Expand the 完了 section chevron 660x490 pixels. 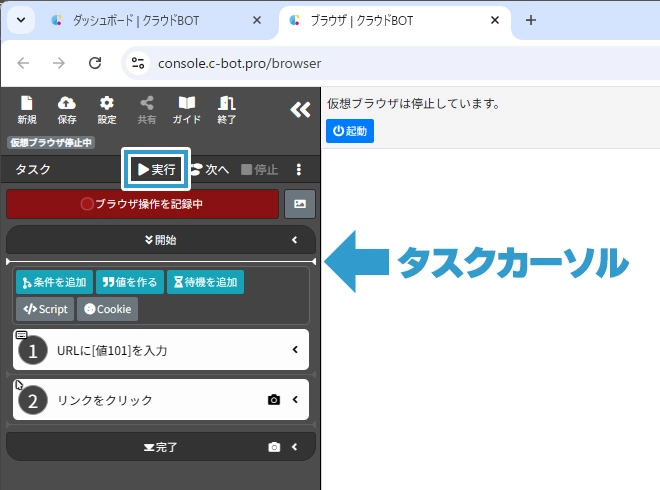click(x=295, y=447)
